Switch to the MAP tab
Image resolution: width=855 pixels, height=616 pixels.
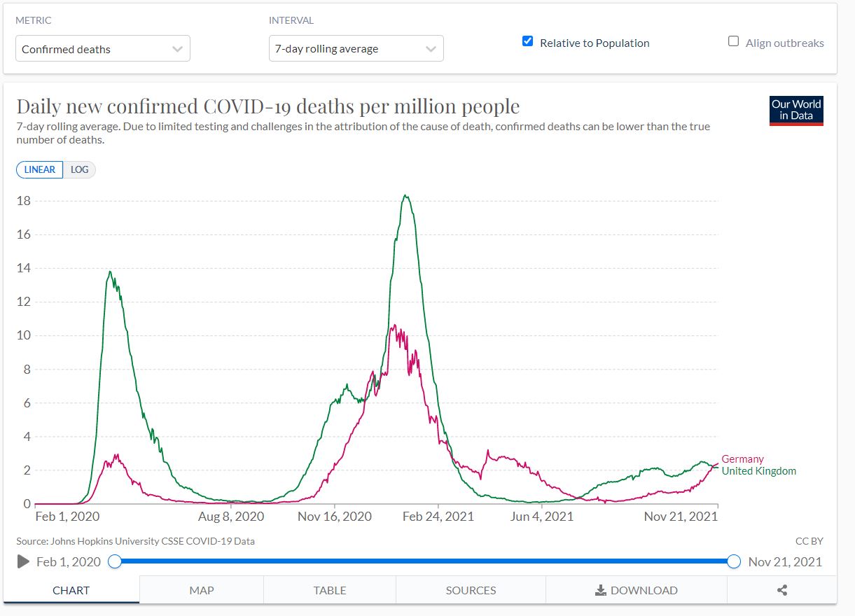point(202,590)
